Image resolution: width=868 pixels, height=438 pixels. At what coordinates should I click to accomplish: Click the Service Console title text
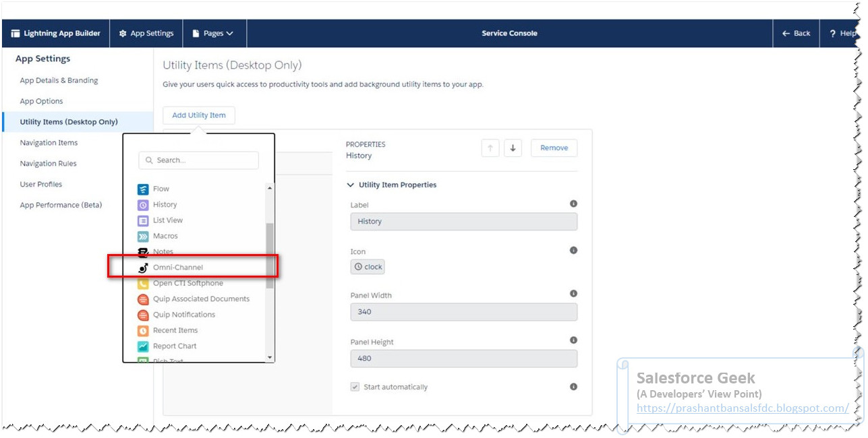pyautogui.click(x=509, y=34)
